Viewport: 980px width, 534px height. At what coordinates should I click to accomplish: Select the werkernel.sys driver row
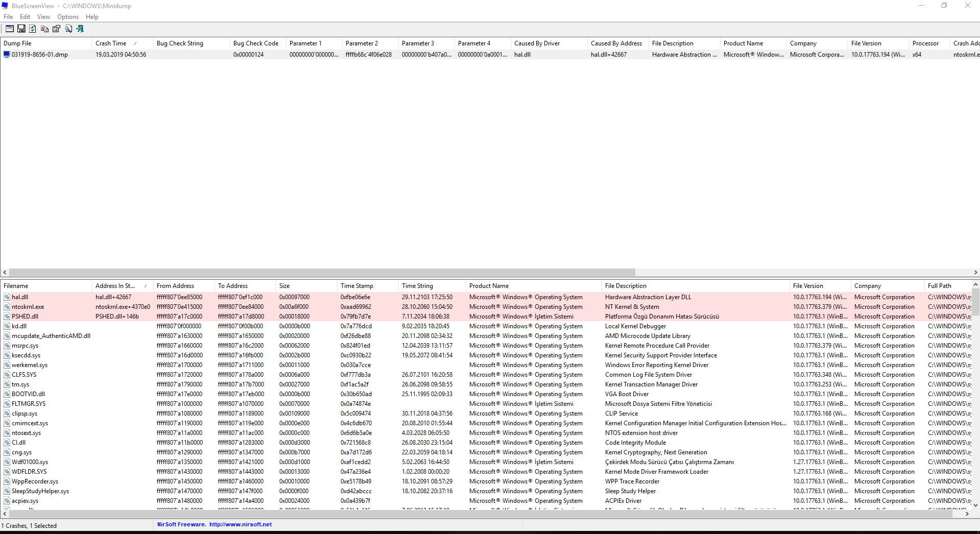point(486,365)
